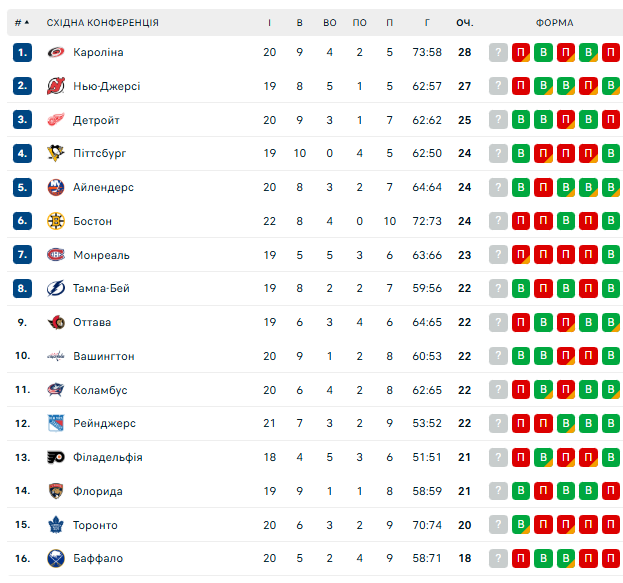This screenshot has height=583, width=623.
Task: Open the Тампа-Бей team link
Action: pos(101,288)
